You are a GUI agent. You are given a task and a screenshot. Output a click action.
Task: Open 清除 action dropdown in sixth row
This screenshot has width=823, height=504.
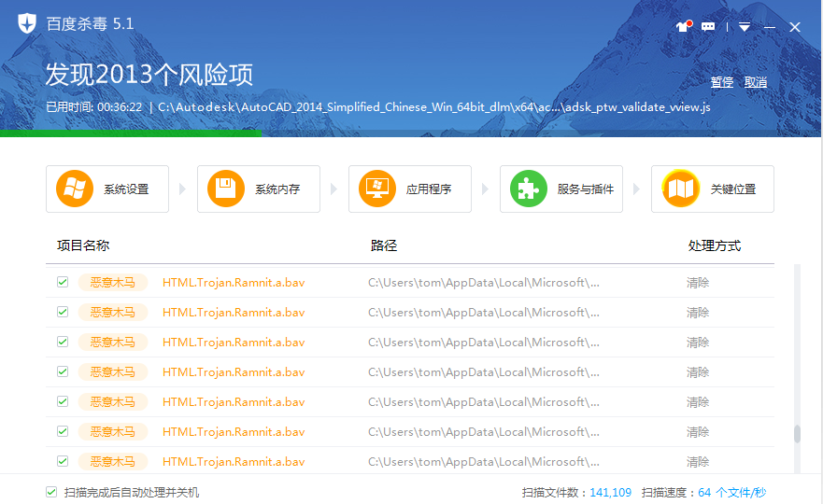[698, 432]
